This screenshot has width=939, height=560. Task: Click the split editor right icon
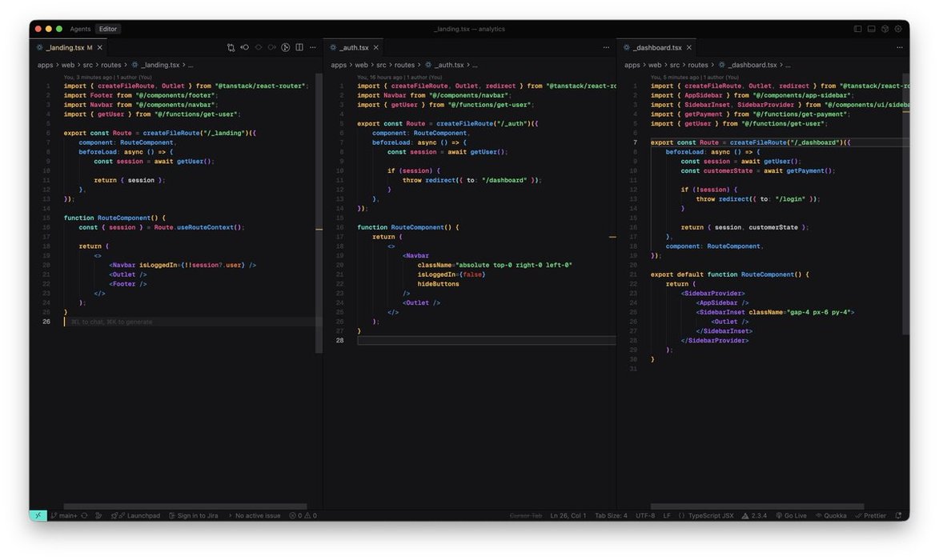(299, 48)
